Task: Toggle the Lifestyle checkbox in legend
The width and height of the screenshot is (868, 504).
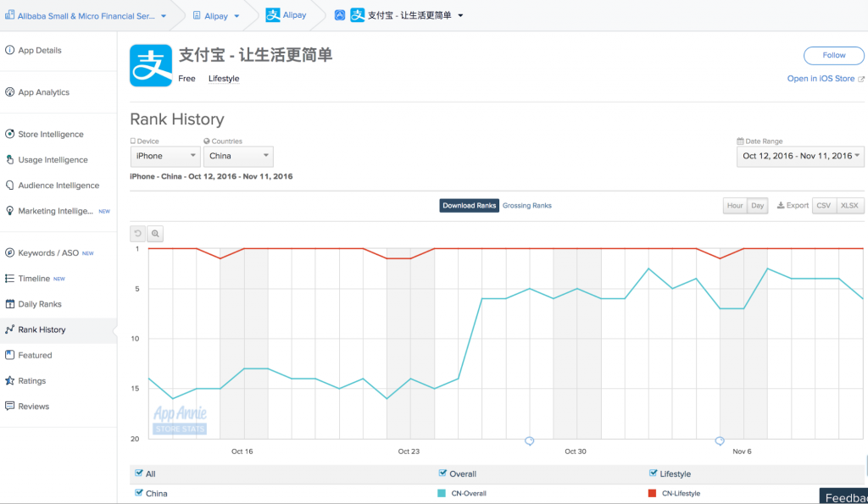Action: tap(653, 473)
